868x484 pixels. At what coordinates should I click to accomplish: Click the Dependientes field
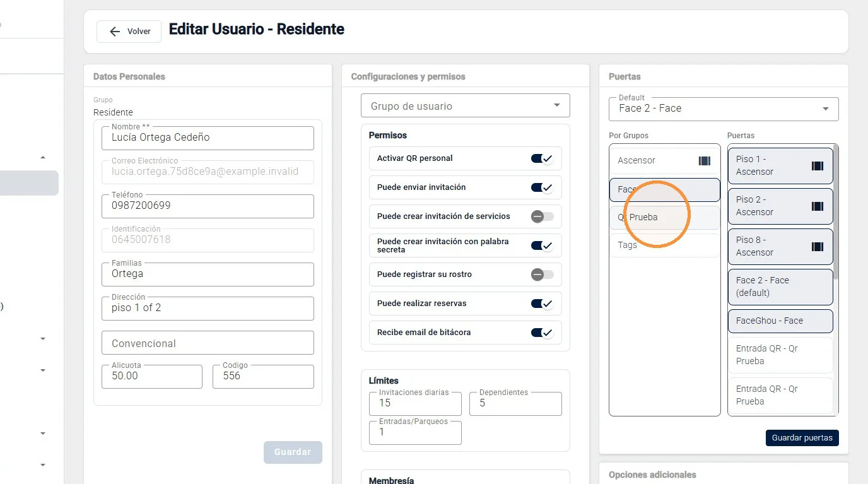point(515,403)
